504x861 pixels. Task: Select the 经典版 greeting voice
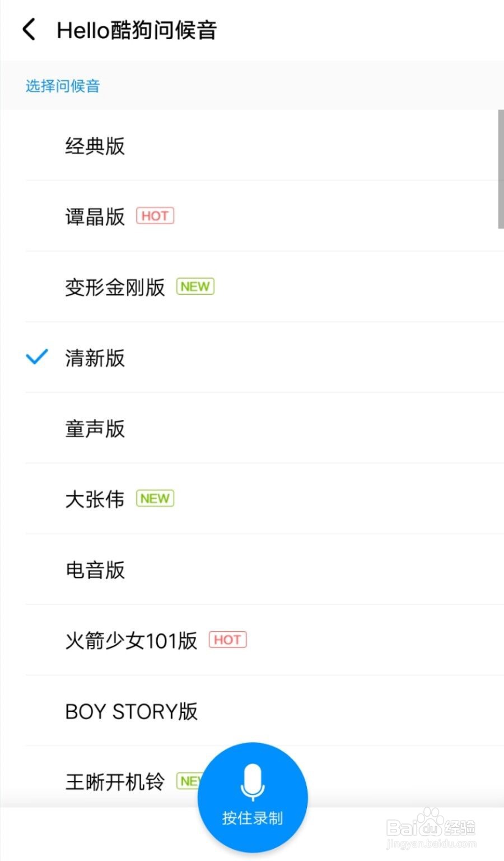pyautogui.click(x=95, y=146)
